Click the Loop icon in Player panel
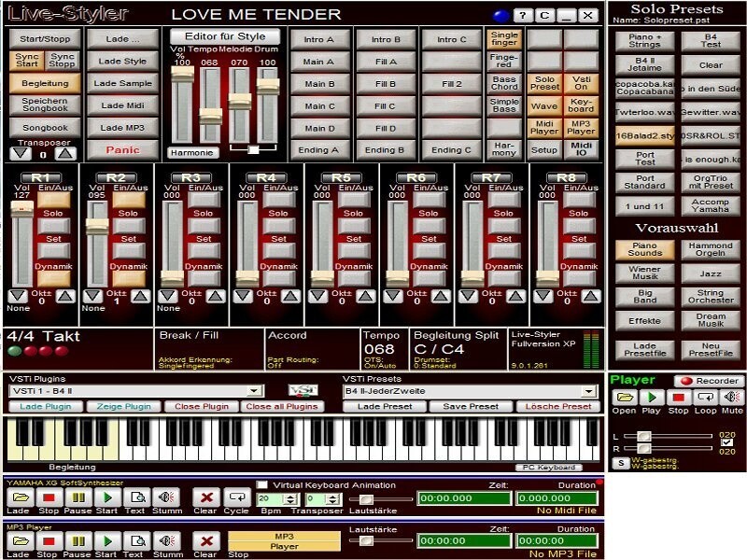This screenshot has height=560, width=747. 705,397
